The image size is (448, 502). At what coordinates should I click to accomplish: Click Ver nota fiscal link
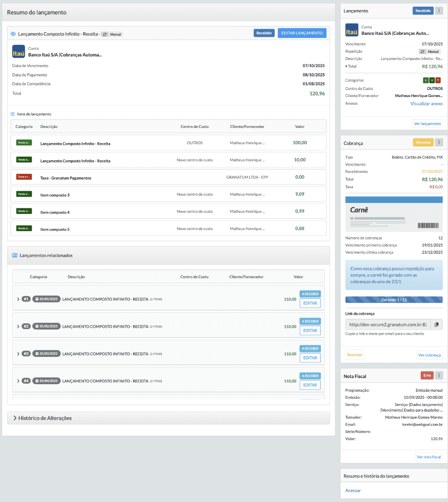(429, 457)
